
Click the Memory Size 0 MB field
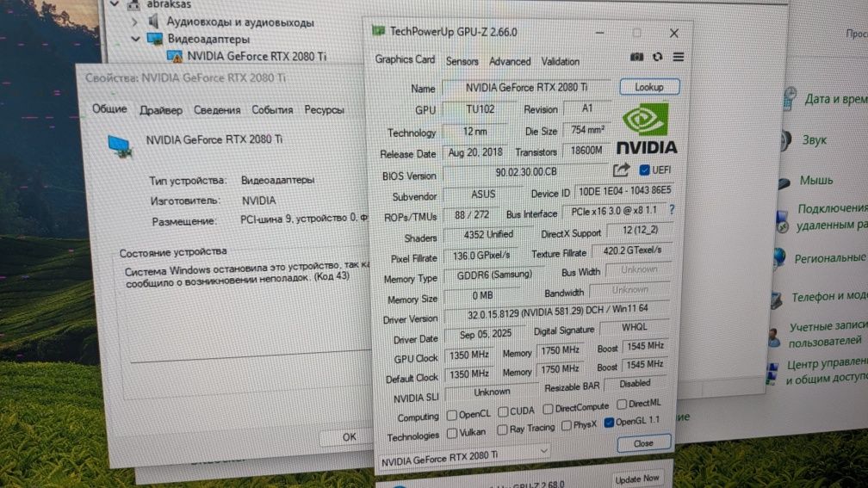[482, 296]
